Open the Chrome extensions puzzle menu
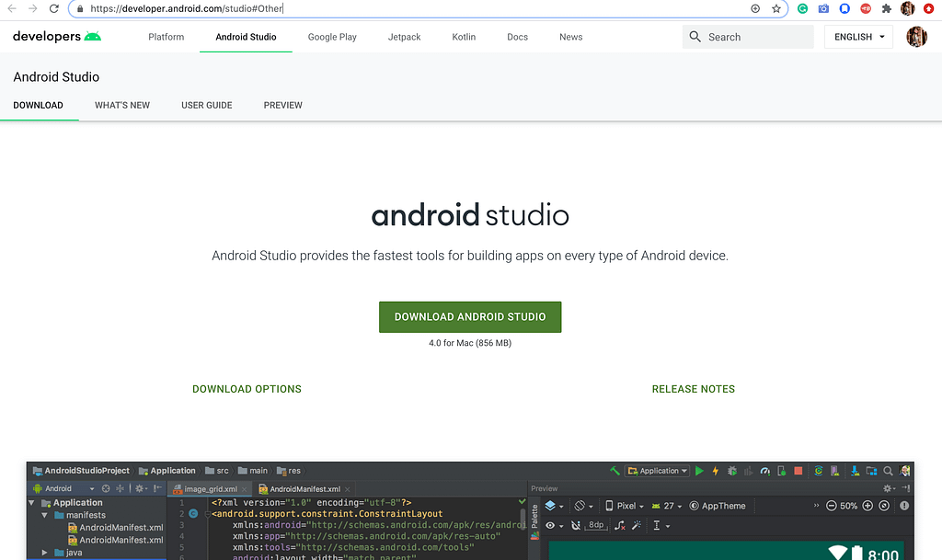 click(886, 8)
